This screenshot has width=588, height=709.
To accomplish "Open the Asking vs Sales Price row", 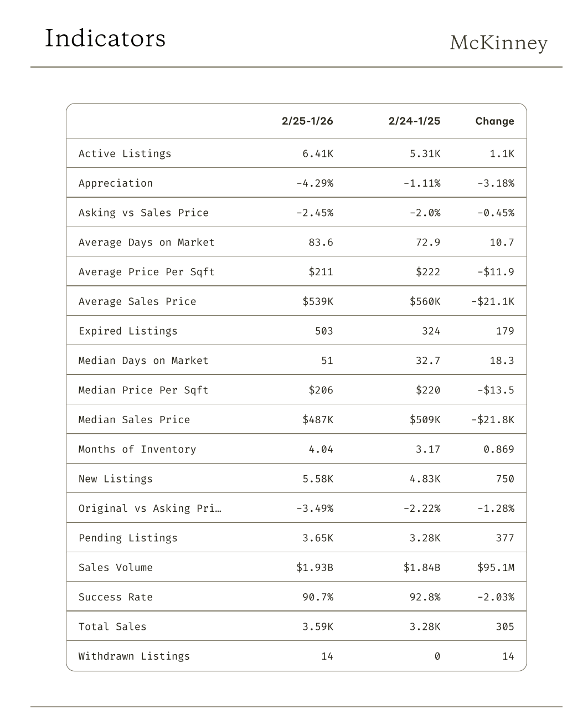I will (143, 213).
